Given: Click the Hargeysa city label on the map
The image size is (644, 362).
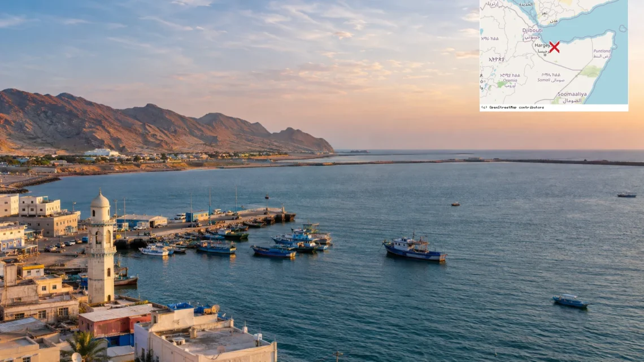Looking at the screenshot, I should (x=542, y=46).
